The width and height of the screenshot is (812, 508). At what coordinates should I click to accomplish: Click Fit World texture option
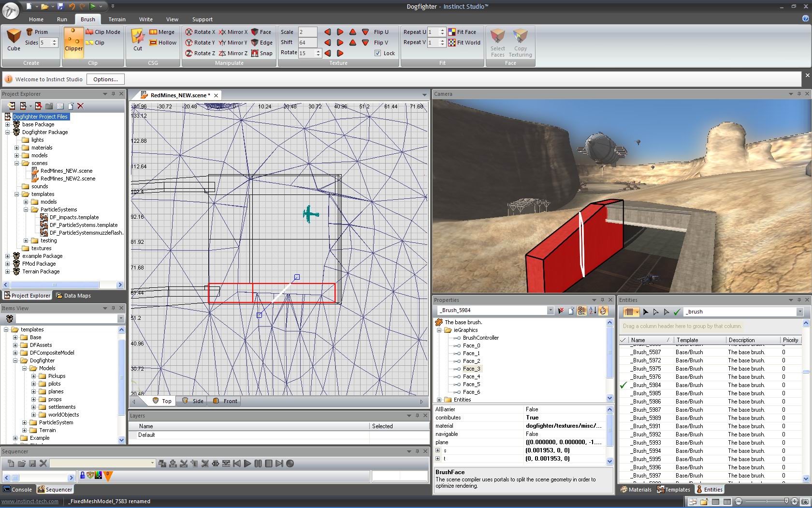464,43
